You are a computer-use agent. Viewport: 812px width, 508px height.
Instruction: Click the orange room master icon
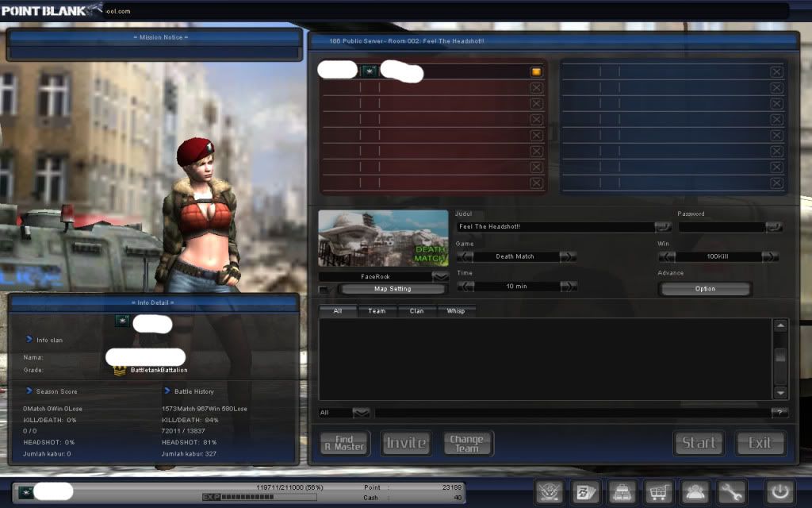coord(536,72)
